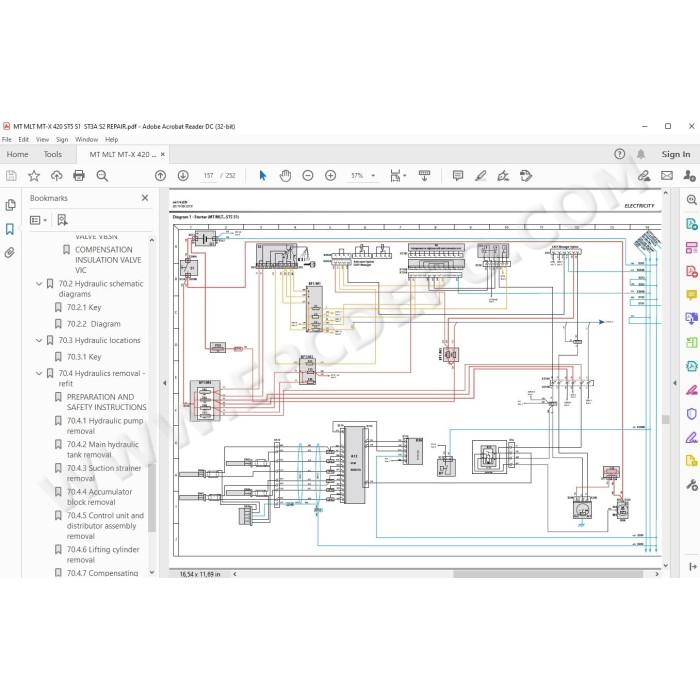700x700 pixels.
Task: Open the Attachments paperclip panel
Action: [10, 253]
